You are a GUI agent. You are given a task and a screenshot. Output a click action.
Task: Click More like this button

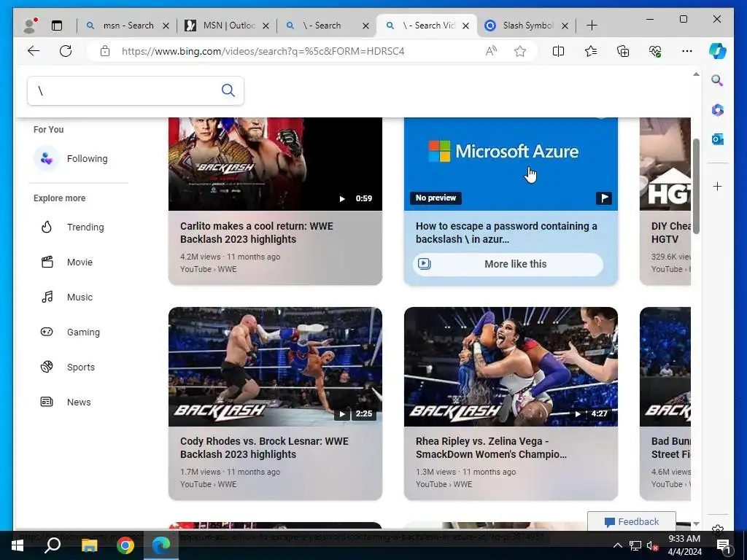click(x=508, y=264)
